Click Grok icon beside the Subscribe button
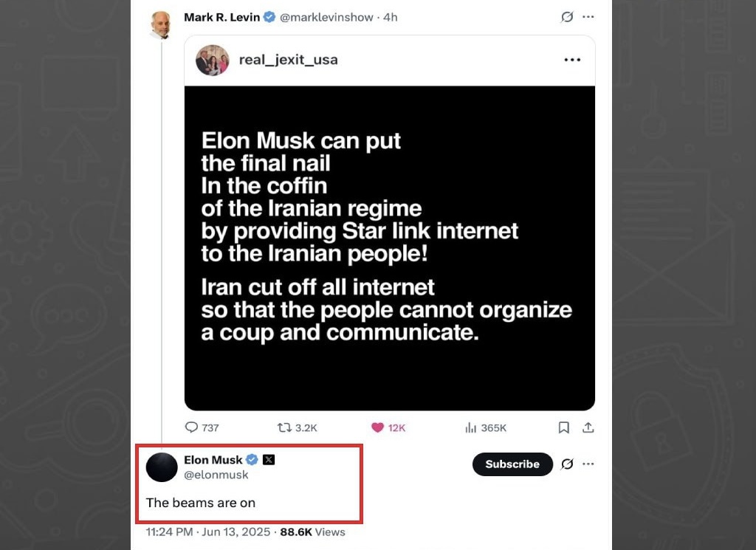Screen dimensions: 756x550 pos(567,464)
